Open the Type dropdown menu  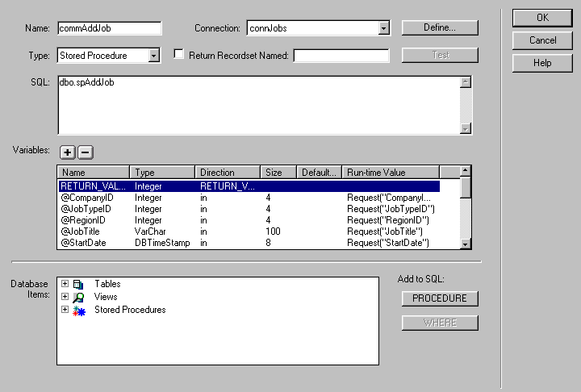tap(154, 56)
